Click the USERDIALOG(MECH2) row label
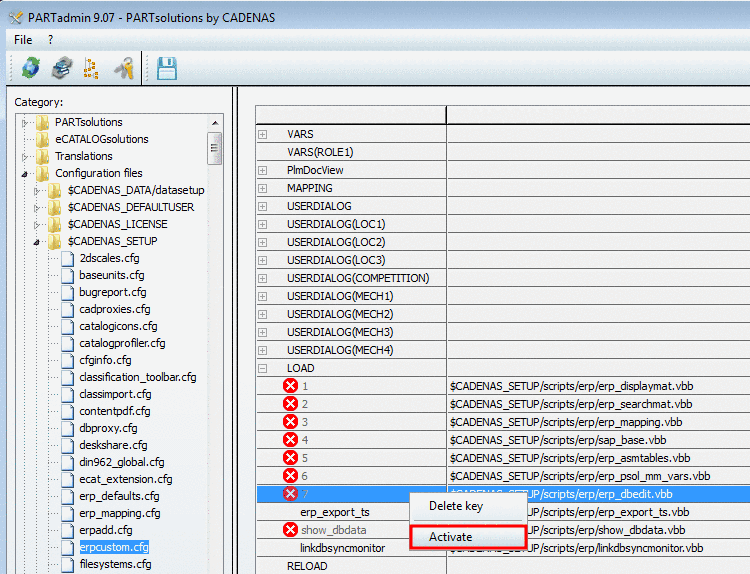 tap(340, 314)
